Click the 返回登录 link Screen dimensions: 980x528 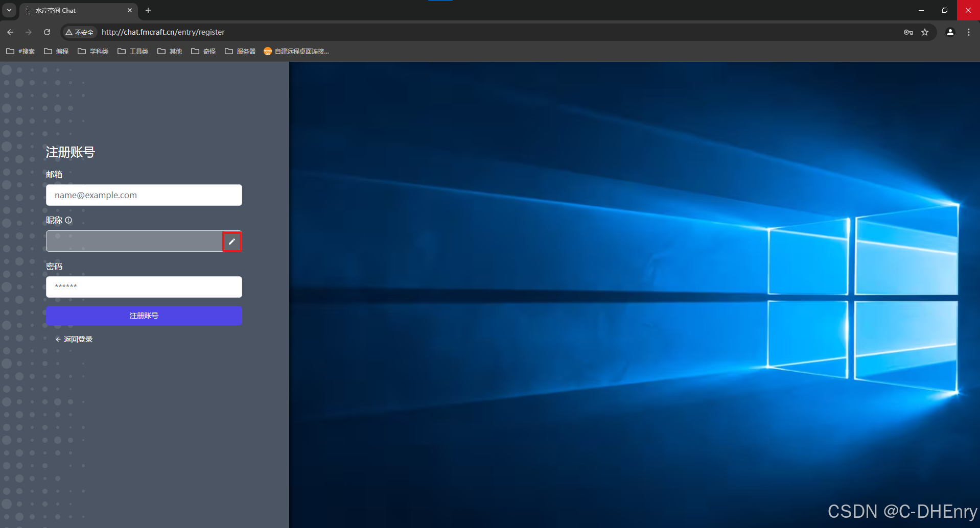click(x=74, y=339)
